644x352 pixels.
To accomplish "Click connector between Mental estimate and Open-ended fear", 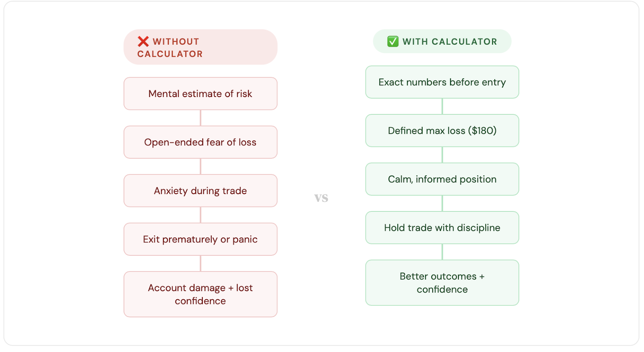I will [200, 118].
